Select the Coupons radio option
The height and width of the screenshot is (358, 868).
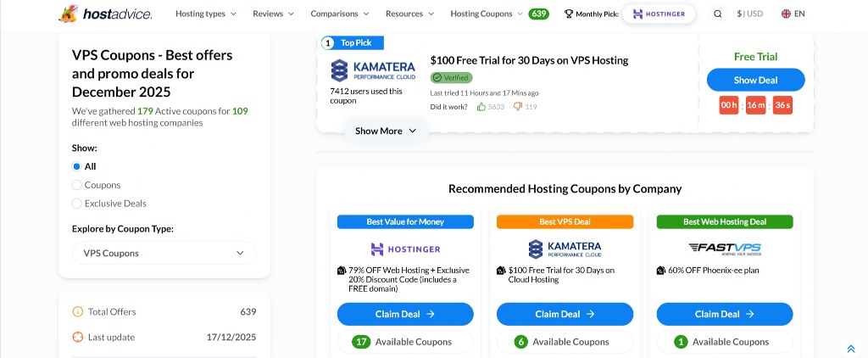[76, 185]
